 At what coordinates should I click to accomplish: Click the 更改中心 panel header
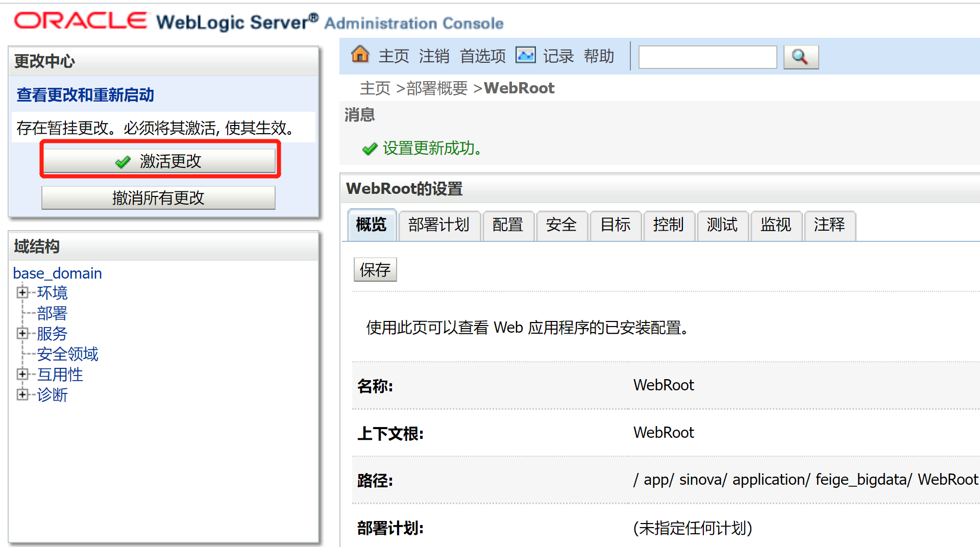click(x=163, y=61)
